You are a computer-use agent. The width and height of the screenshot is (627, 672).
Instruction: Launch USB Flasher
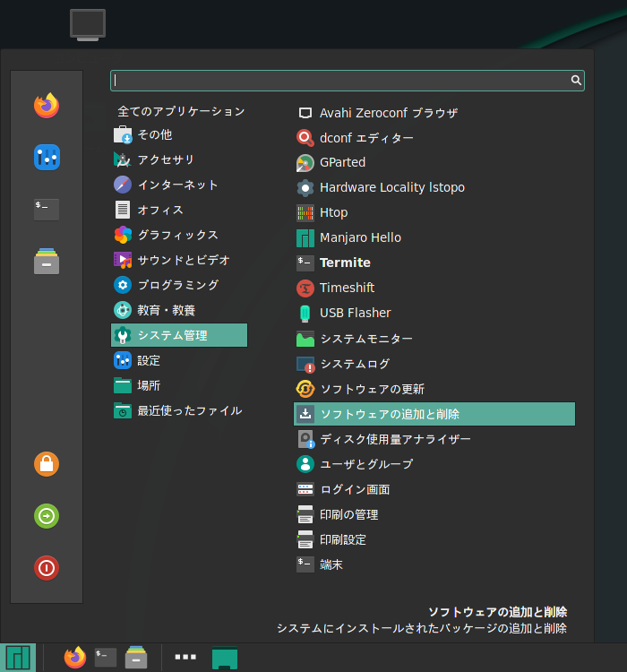coord(343,313)
